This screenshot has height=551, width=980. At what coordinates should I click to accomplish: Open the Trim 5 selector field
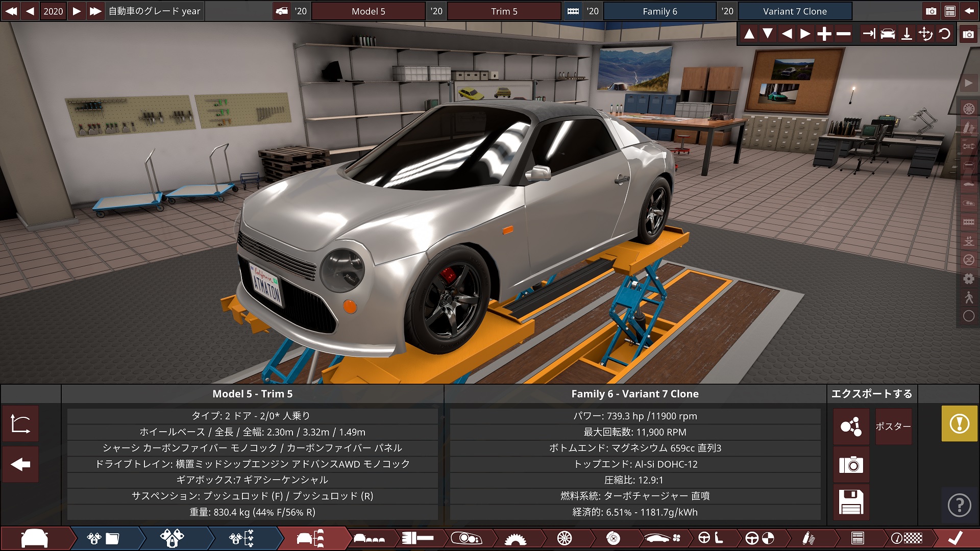coord(504,11)
